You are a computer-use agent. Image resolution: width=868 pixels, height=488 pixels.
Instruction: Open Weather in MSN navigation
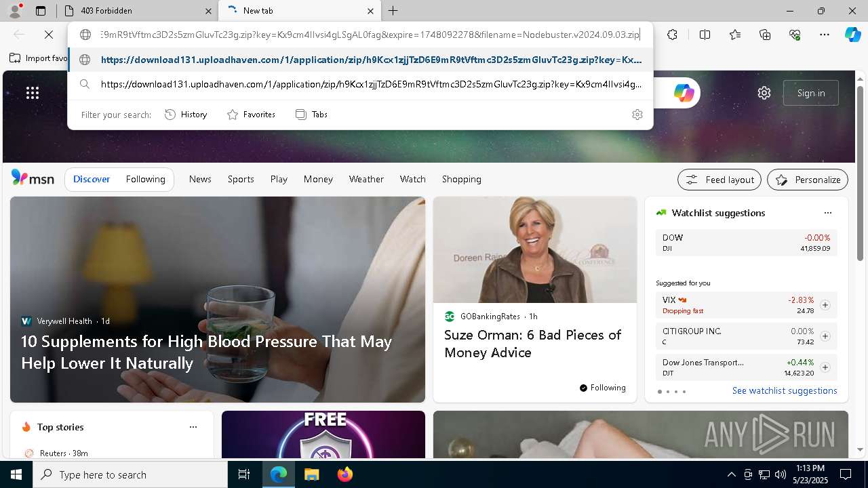(366, 179)
